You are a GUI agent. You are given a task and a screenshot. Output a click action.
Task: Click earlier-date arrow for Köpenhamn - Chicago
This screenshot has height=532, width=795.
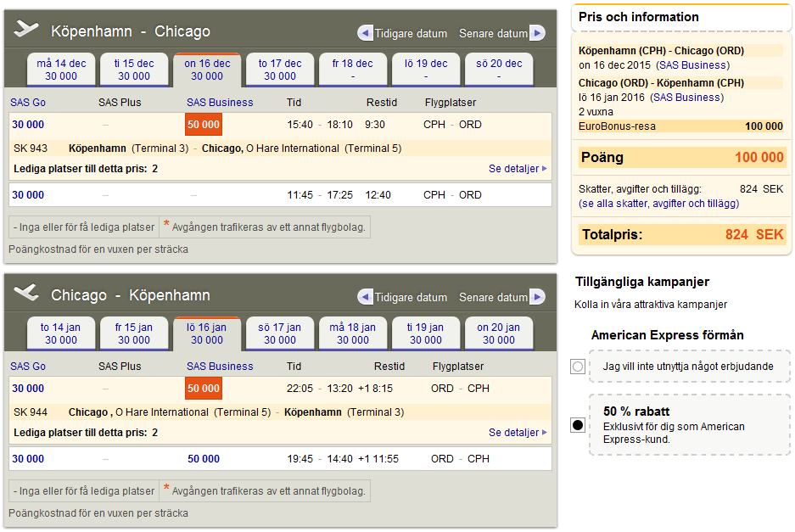tap(366, 34)
